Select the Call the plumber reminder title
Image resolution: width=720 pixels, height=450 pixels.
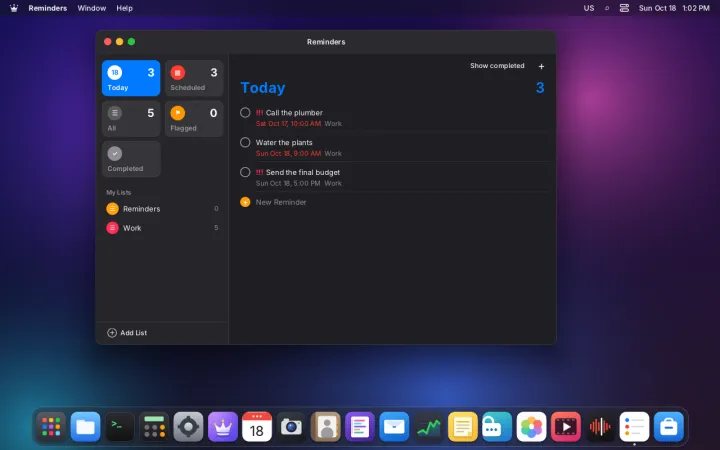pyautogui.click(x=294, y=112)
